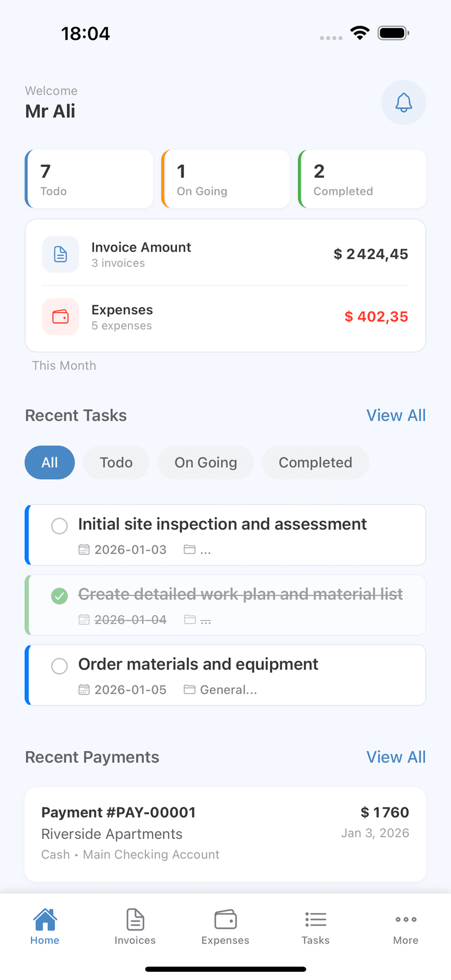View All recent payments
The image size is (451, 980).
point(396,757)
